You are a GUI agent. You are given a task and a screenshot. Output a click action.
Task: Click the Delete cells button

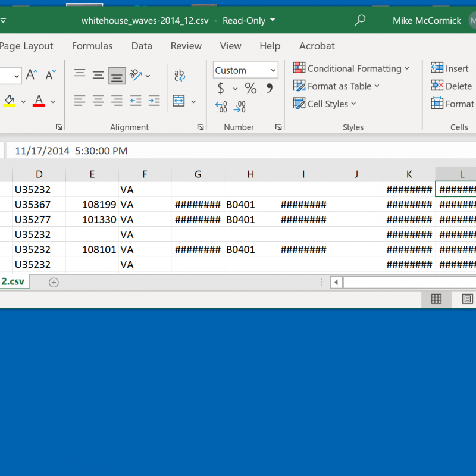click(x=452, y=86)
